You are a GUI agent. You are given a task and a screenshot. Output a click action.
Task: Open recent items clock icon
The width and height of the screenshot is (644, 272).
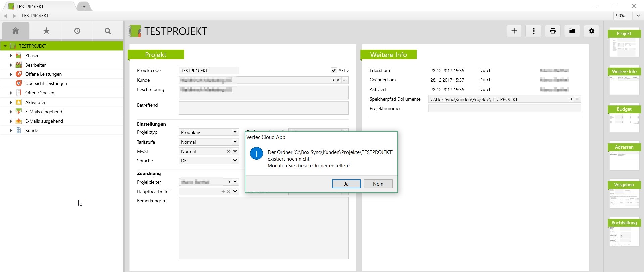(x=77, y=31)
